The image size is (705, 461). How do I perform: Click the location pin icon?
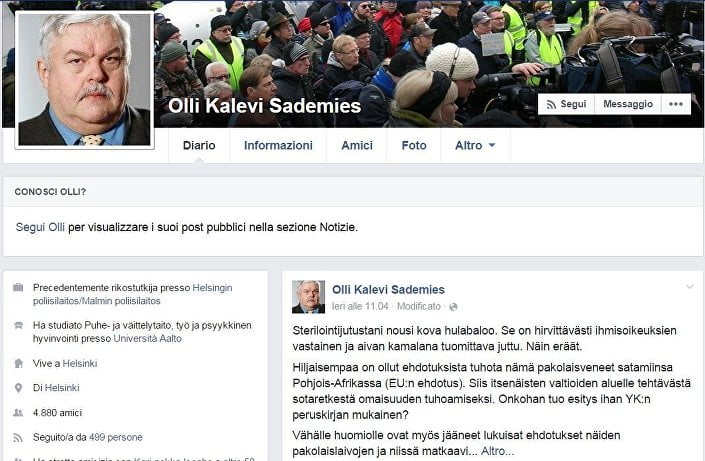pos(18,388)
